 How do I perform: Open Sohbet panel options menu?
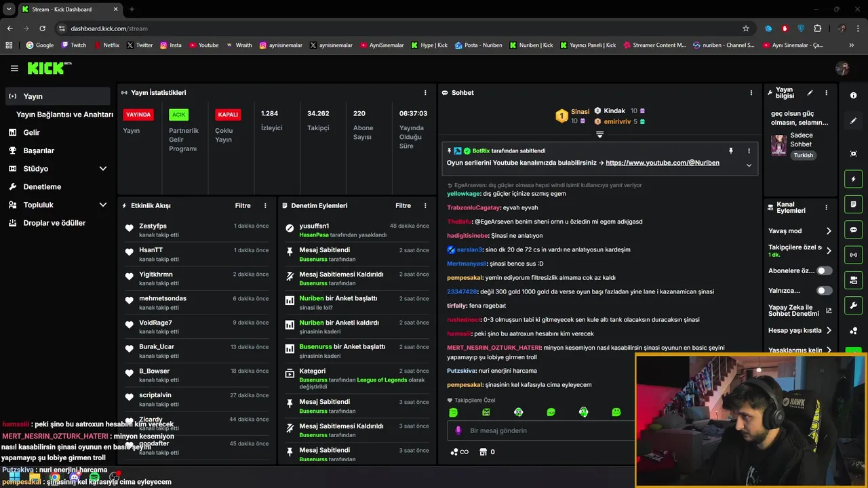[x=751, y=93]
